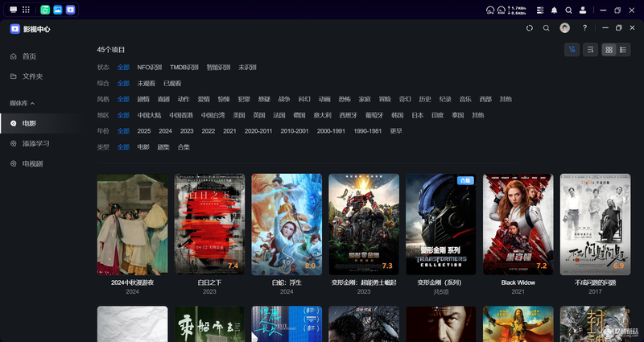Filter genre by 动画
Viewport: 644px width, 342px height.
(x=324, y=99)
